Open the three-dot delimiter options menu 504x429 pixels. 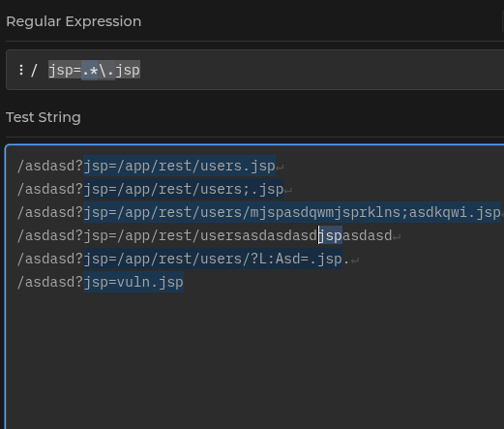click(x=21, y=70)
